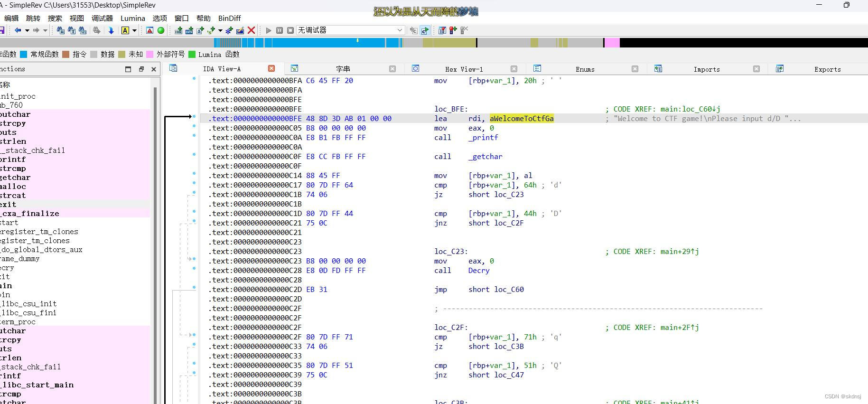Close the IDA View-A tab

pos(271,68)
